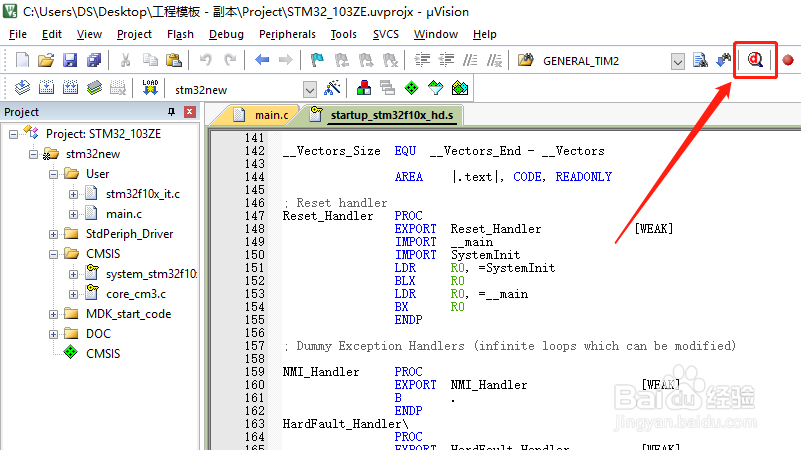Collapse Project: STM32_103ZE tree node
801x450 pixels.
click(x=13, y=134)
